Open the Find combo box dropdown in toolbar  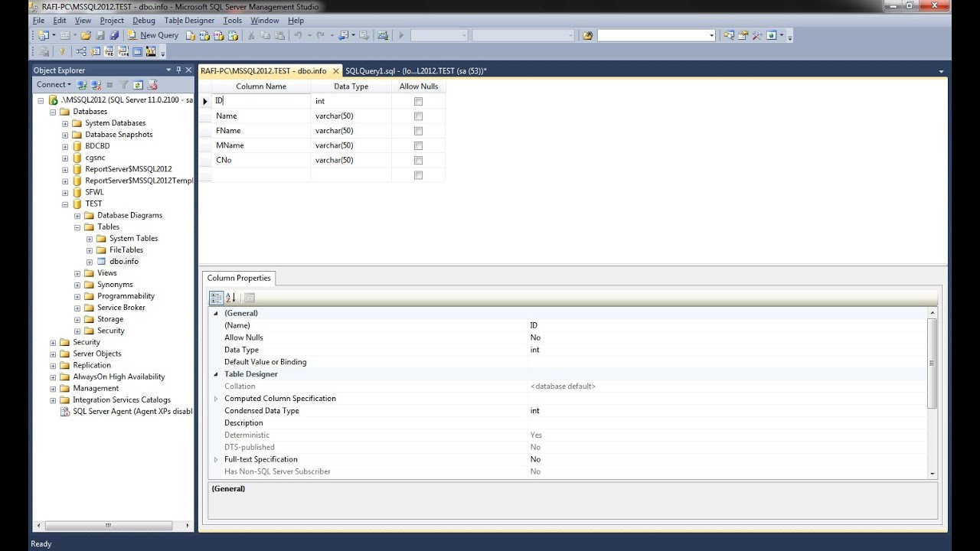coord(711,35)
